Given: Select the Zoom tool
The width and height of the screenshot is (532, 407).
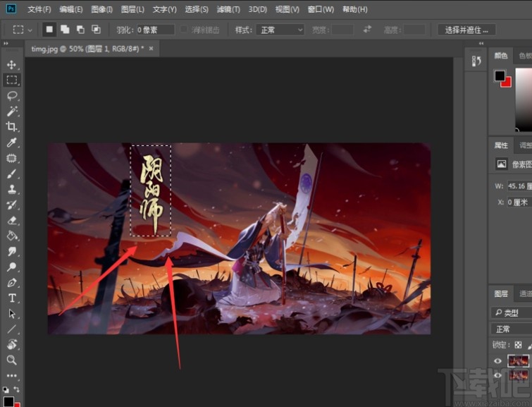Looking at the screenshot, I should coord(12,360).
